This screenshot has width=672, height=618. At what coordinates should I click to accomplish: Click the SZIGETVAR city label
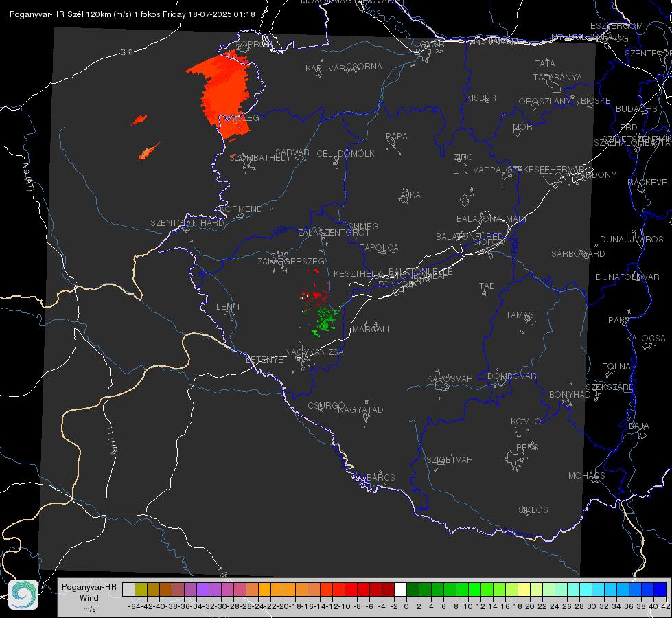tap(450, 460)
